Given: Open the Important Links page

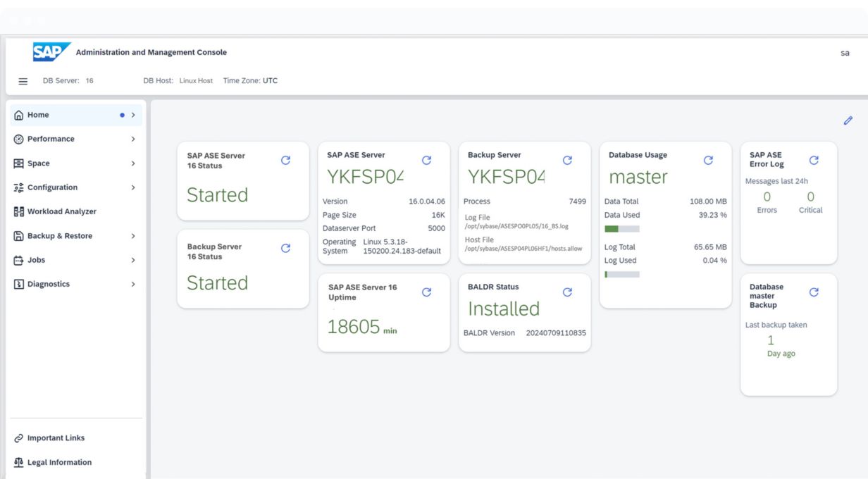Looking at the screenshot, I should click(x=56, y=438).
